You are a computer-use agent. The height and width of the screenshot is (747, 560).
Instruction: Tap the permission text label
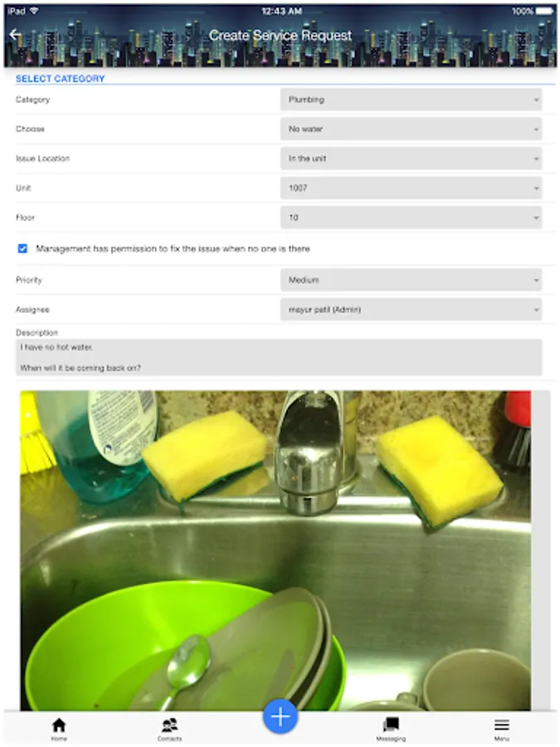(x=173, y=249)
